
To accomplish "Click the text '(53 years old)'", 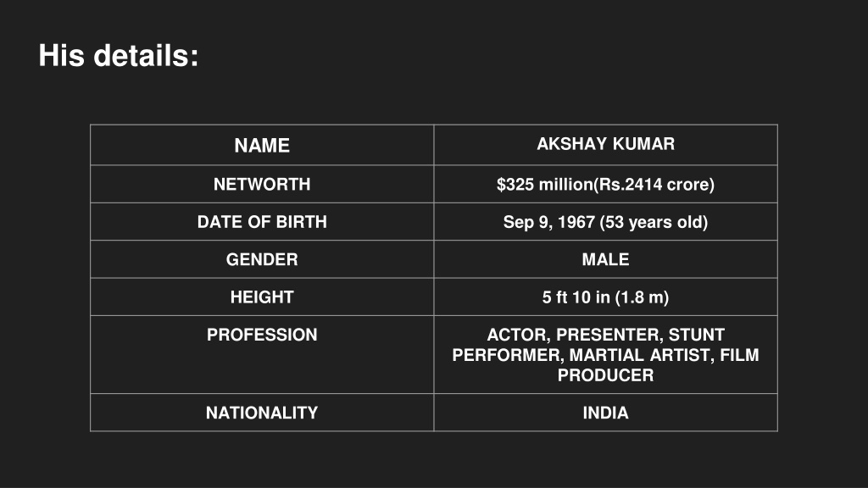I will pyautogui.click(x=654, y=222).
